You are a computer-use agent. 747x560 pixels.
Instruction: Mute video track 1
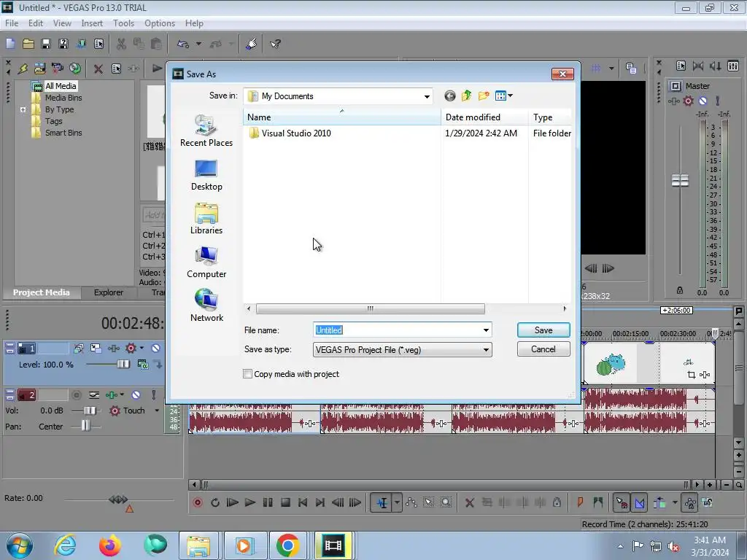pos(155,348)
